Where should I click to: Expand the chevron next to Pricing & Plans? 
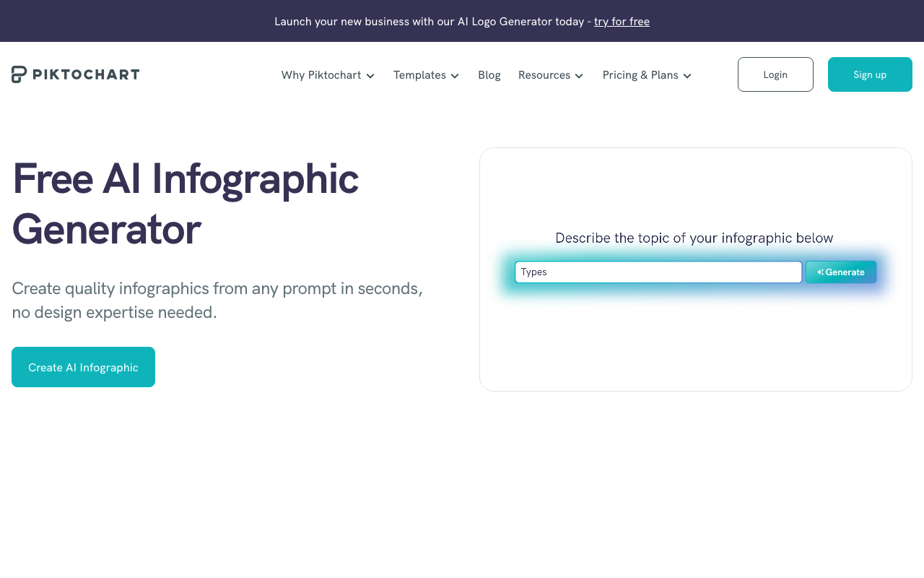(x=687, y=76)
